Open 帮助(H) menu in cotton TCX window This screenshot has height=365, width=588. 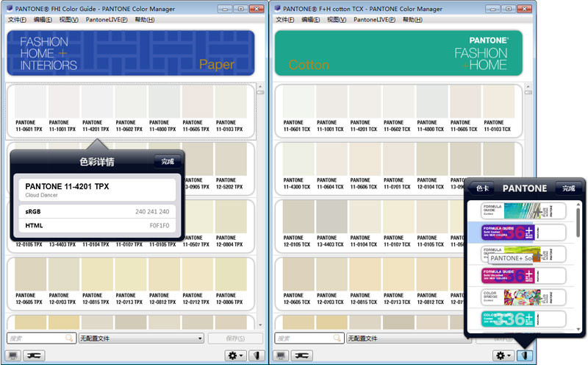412,20
